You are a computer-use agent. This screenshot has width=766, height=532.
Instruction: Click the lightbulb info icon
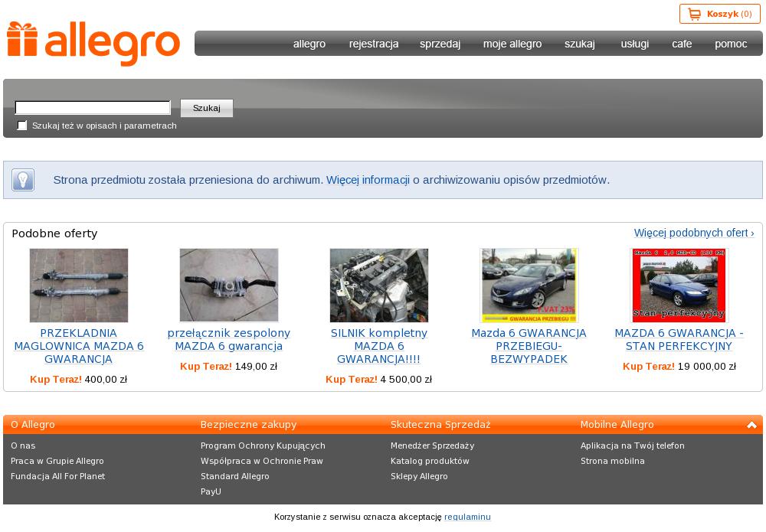click(x=23, y=180)
